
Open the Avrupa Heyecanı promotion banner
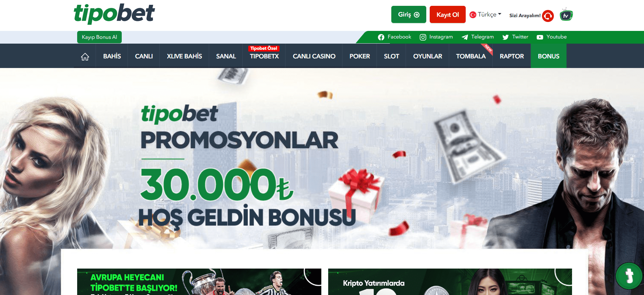pyautogui.click(x=199, y=282)
